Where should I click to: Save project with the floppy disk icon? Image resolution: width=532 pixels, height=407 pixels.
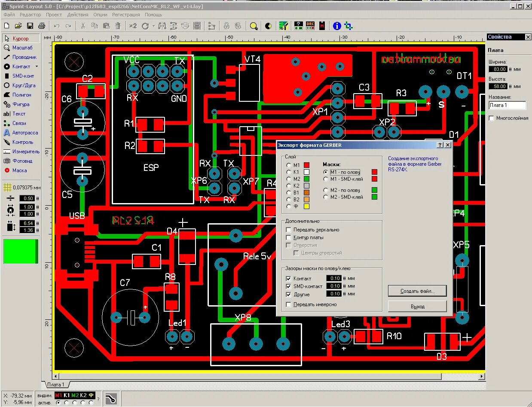coord(30,26)
